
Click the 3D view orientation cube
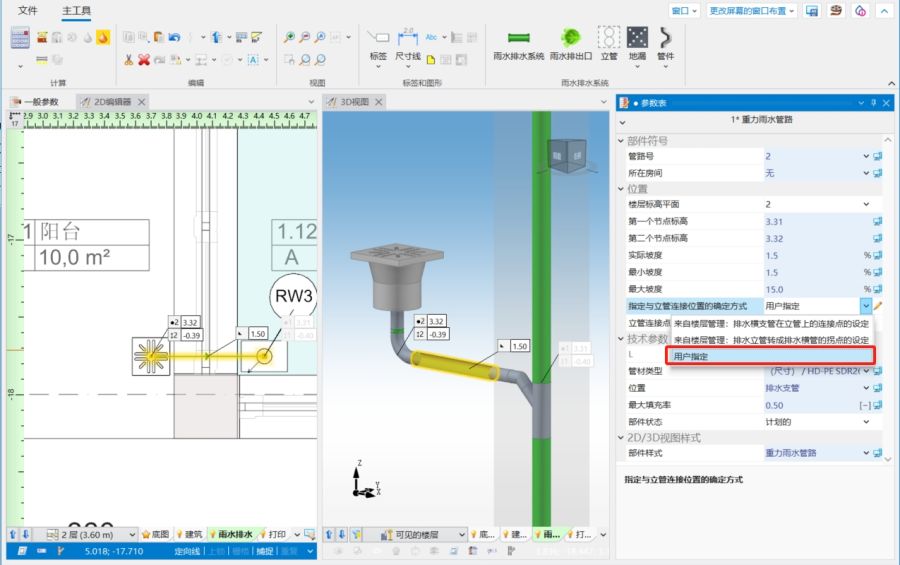coord(566,154)
